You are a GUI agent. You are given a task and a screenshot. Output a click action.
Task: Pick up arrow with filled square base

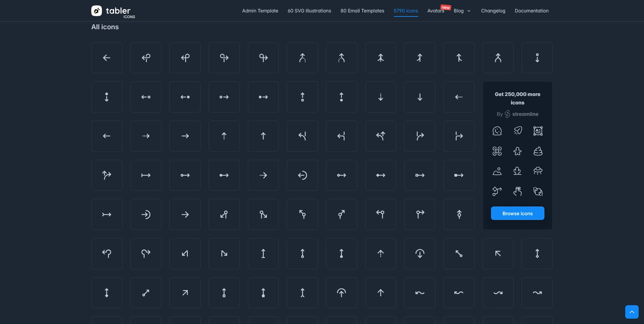point(263,292)
